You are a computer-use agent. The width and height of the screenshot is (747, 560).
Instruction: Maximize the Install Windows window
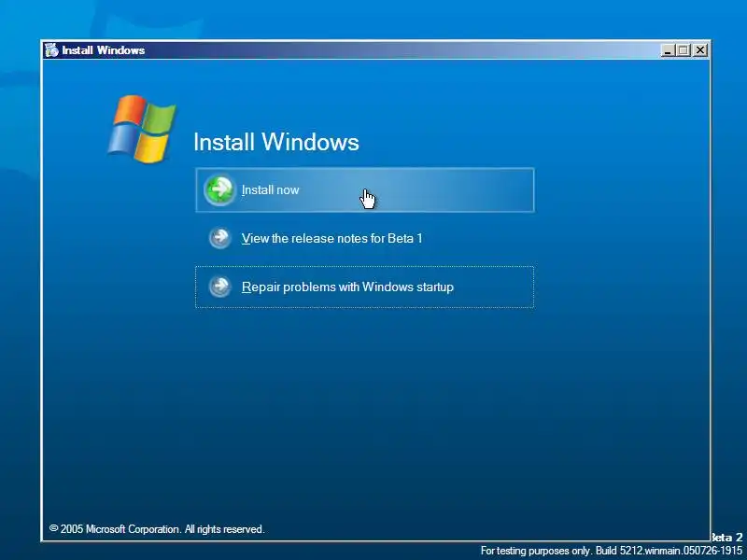[x=684, y=50]
